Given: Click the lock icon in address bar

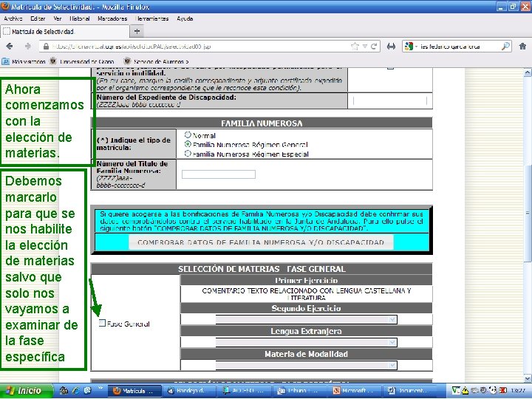Looking at the screenshot, I should click(46, 47).
